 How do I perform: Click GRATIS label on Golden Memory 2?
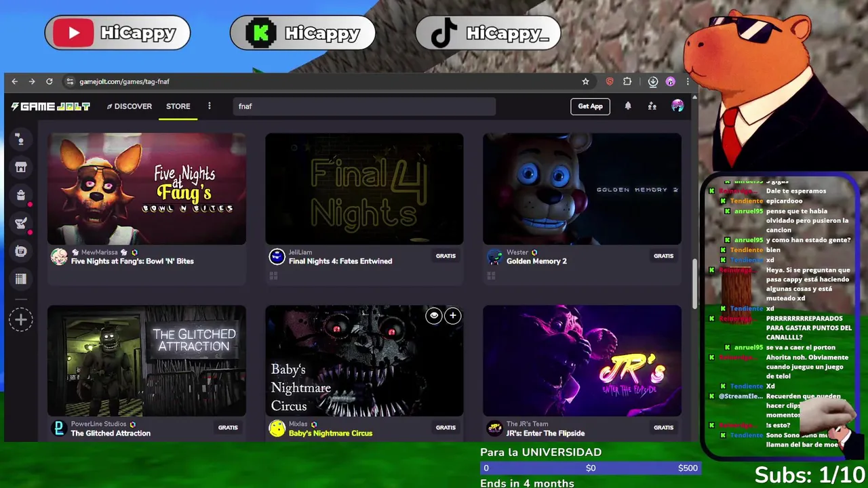click(663, 256)
